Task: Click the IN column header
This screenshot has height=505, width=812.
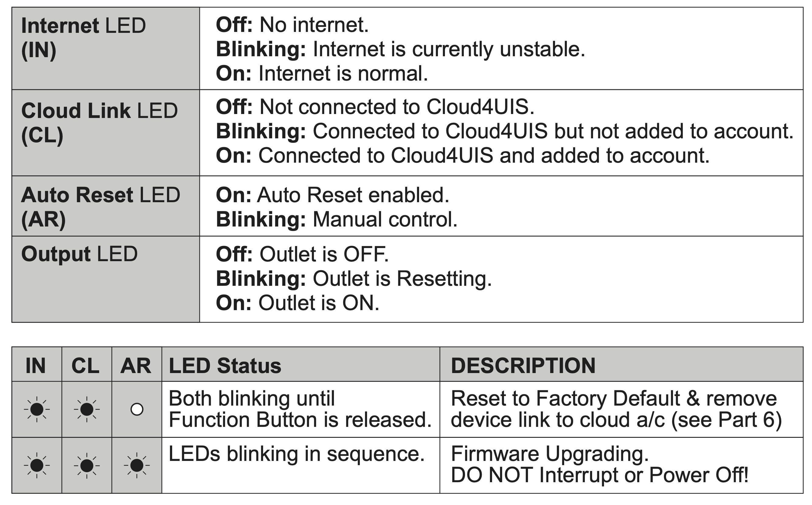Action: (36, 365)
